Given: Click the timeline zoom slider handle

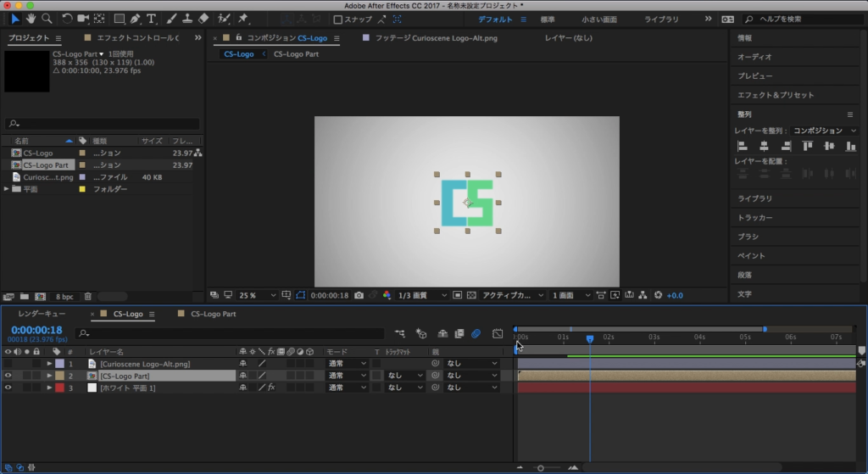Looking at the screenshot, I should [x=541, y=468].
